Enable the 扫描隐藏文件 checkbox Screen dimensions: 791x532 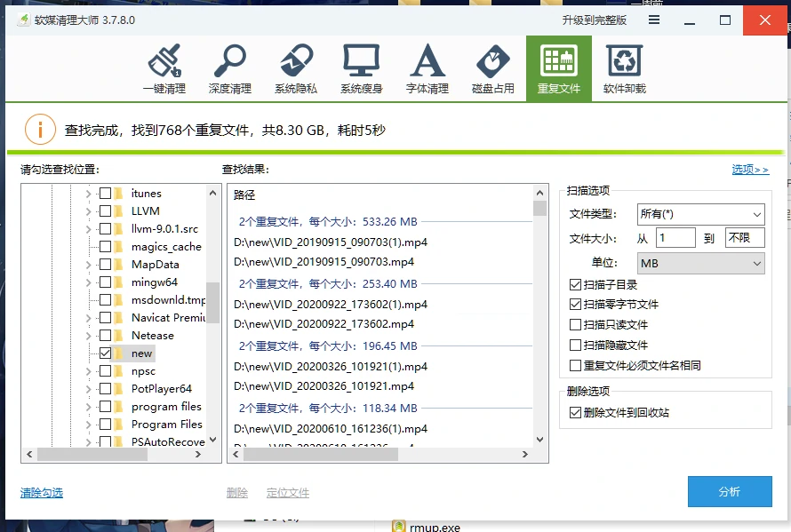point(576,345)
